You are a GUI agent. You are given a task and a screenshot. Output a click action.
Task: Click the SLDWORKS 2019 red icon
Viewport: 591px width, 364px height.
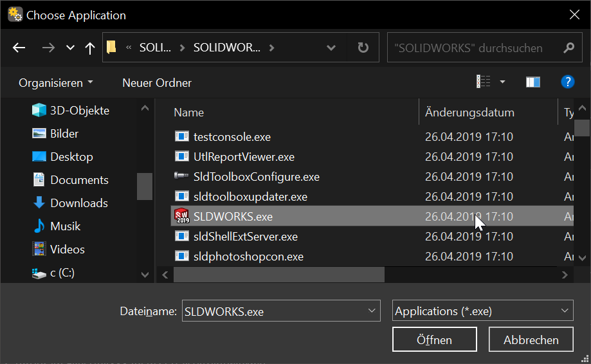(x=181, y=216)
